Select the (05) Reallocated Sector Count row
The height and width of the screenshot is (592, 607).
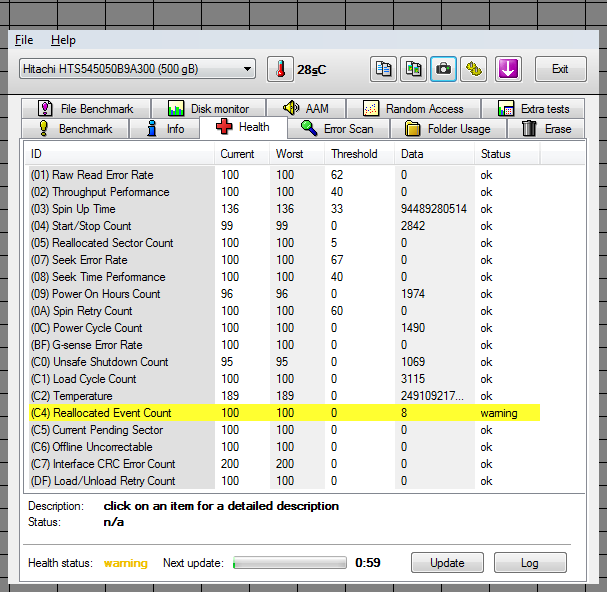tap(285, 243)
